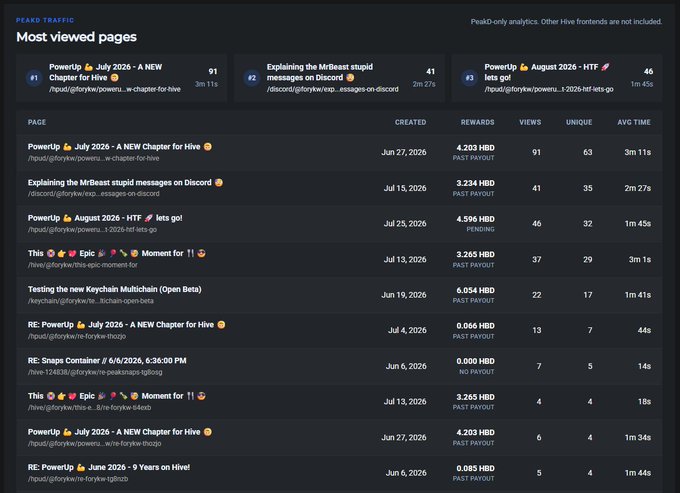The image size is (680, 493).
Task: Open 'This Epic Moment for' row with 37 views
Action: pyautogui.click(x=339, y=259)
